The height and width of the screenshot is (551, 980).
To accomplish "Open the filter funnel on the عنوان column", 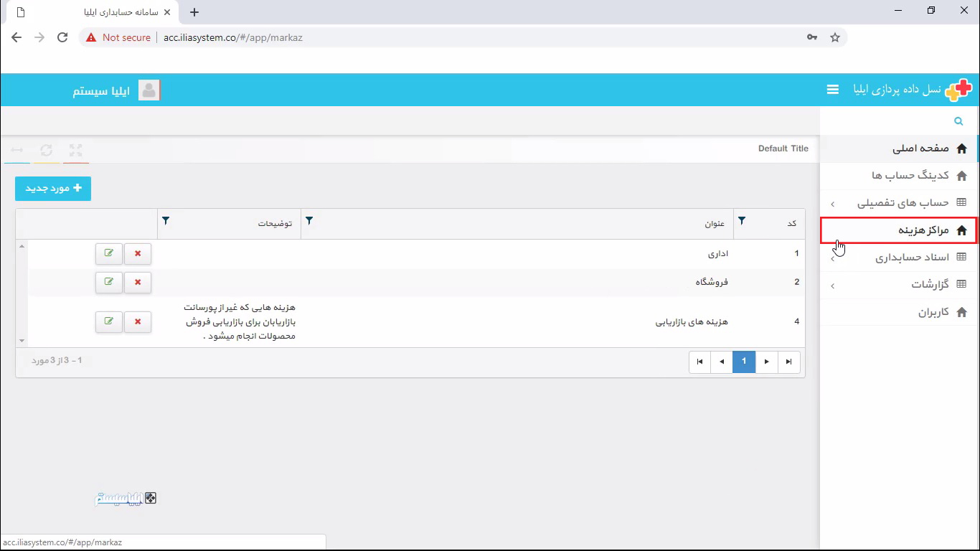I will tap(309, 221).
